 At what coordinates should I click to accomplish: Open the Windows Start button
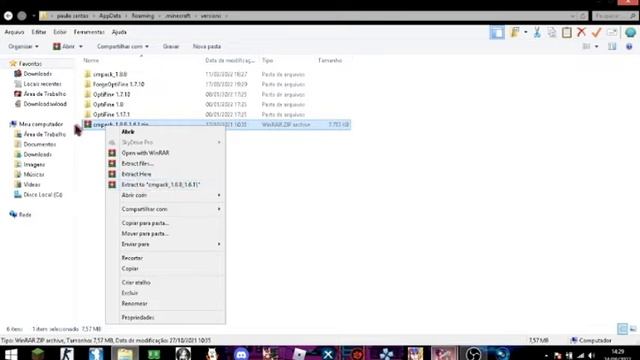point(11,354)
